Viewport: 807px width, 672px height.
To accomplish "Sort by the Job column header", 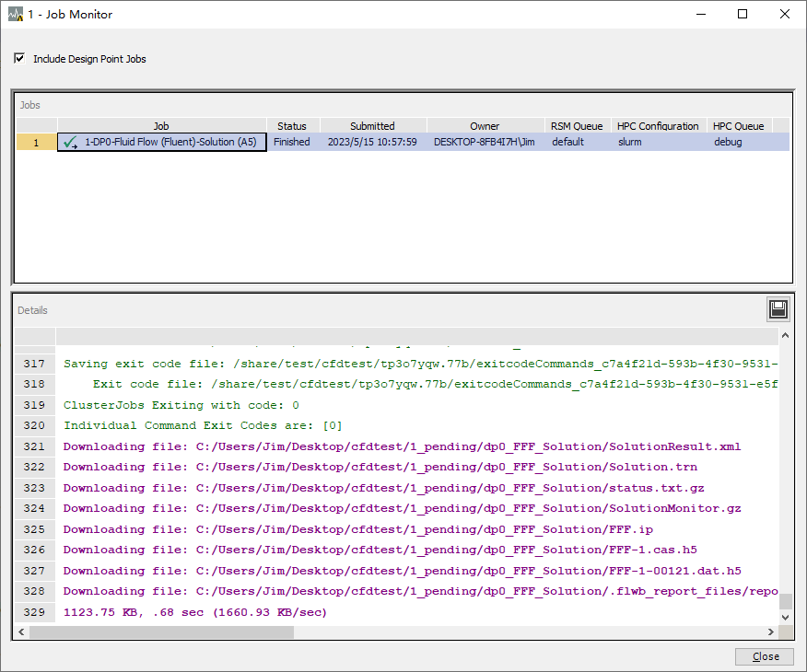I will click(161, 126).
